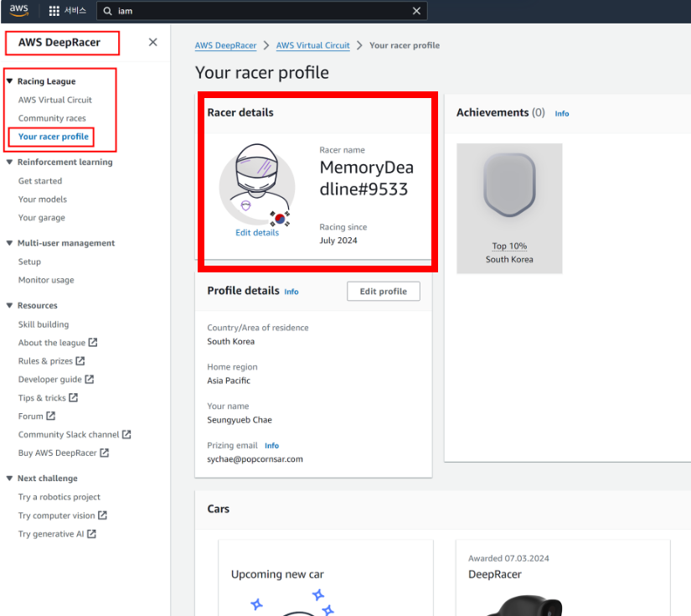Click the Upcoming new car card

(x=326, y=577)
